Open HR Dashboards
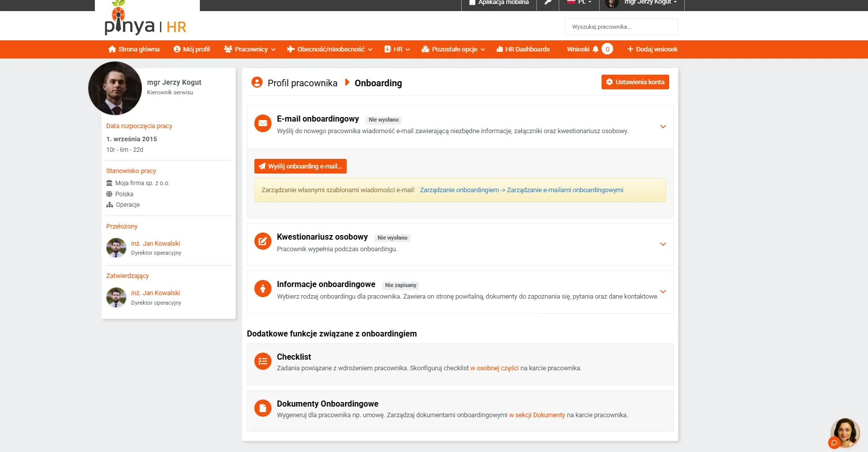Image resolution: width=868 pixels, height=452 pixels. click(x=523, y=49)
